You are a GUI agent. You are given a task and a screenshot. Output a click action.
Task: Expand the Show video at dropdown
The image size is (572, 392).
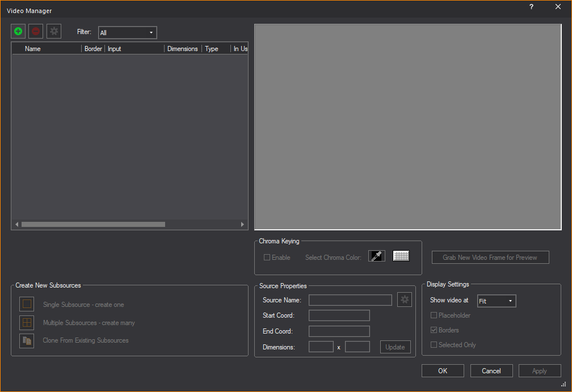tap(497, 301)
